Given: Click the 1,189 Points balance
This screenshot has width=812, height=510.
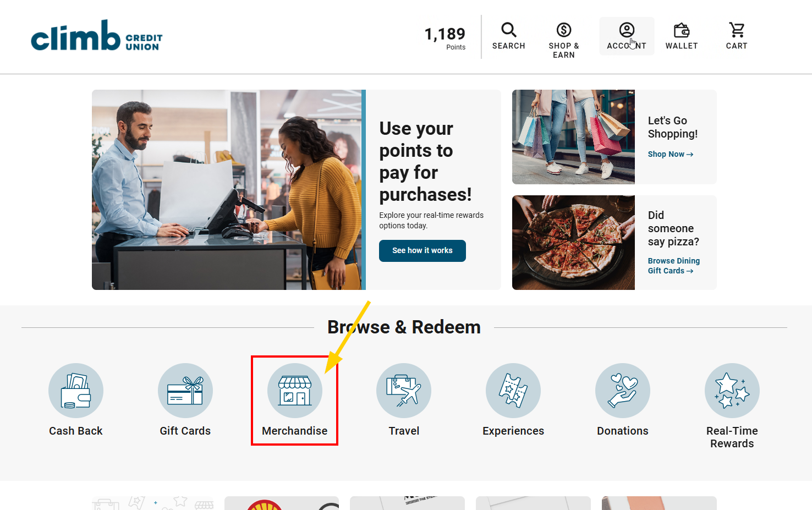Looking at the screenshot, I should (x=445, y=38).
